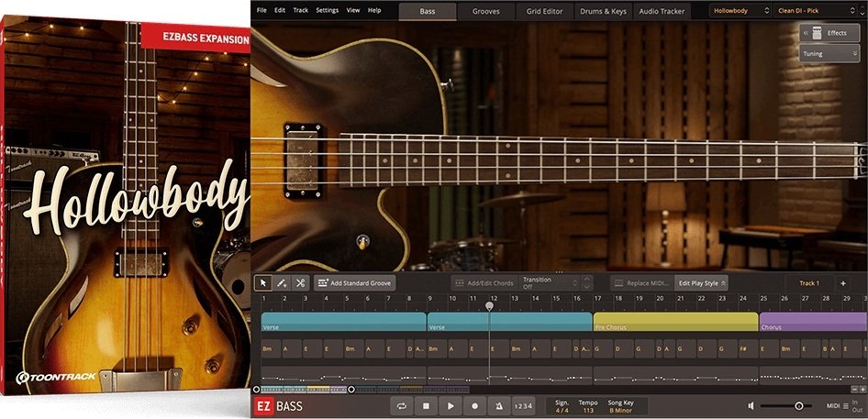Select the pencil draw tool
This screenshot has width=868, height=419.
point(282,282)
